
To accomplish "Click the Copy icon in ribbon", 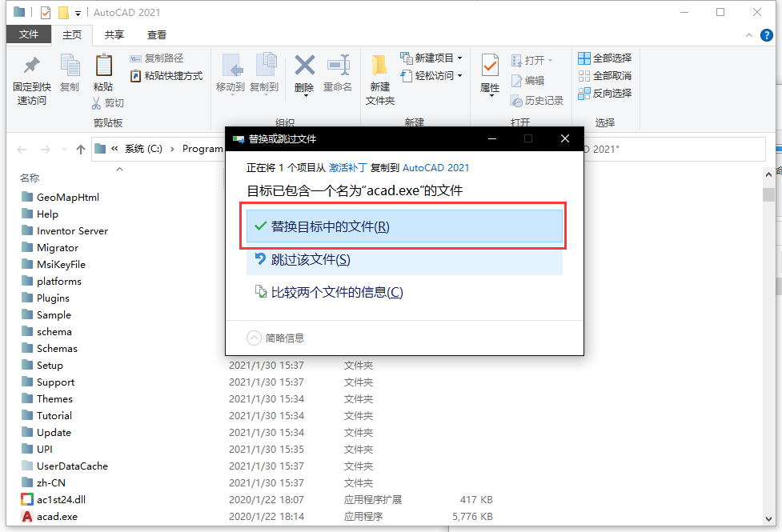I will [x=70, y=66].
